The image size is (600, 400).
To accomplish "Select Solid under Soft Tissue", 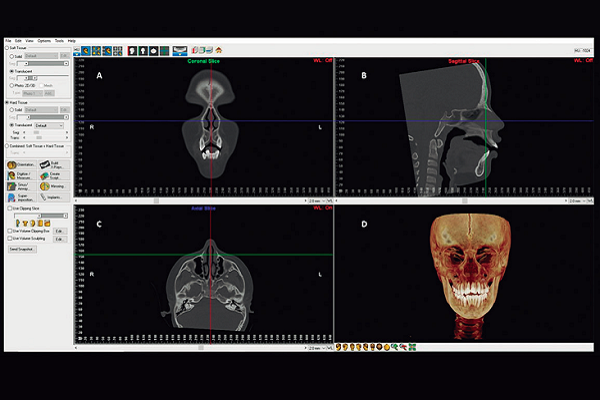I will 12,56.
